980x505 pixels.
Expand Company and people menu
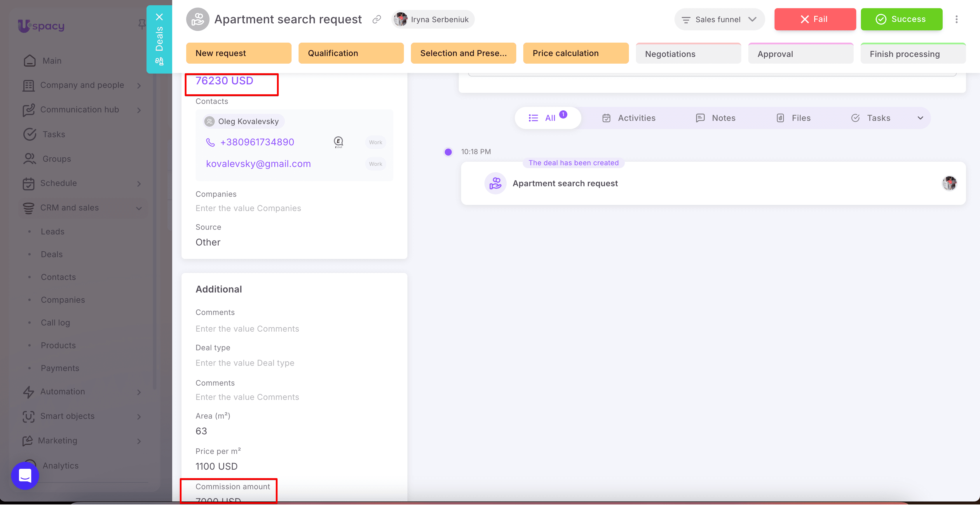[x=82, y=85]
